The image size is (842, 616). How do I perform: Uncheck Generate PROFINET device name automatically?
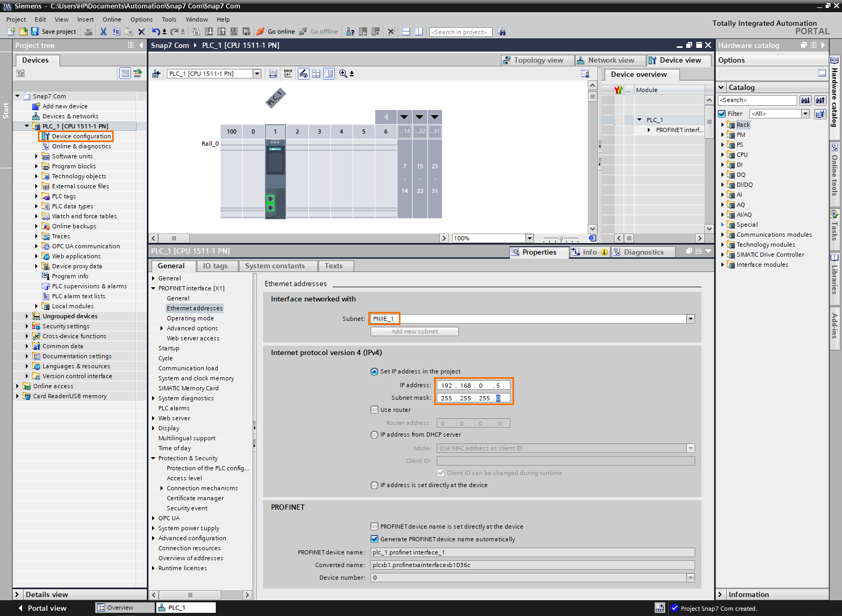coord(374,539)
